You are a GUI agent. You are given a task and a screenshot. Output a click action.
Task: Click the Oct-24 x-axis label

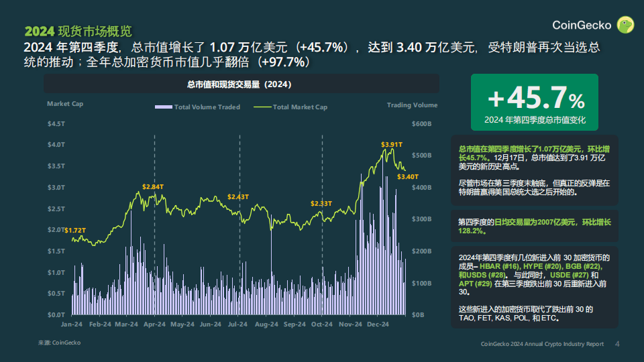point(322,324)
